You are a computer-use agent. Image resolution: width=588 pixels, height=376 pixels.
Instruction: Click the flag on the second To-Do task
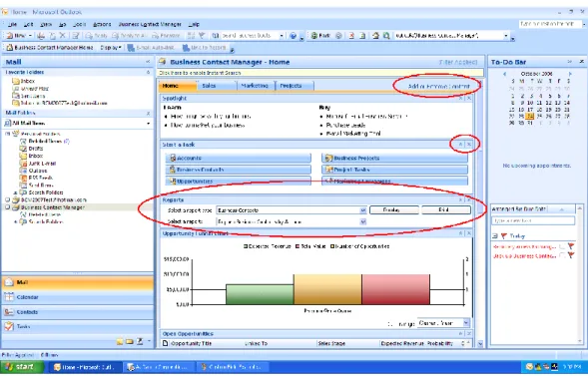point(571,255)
